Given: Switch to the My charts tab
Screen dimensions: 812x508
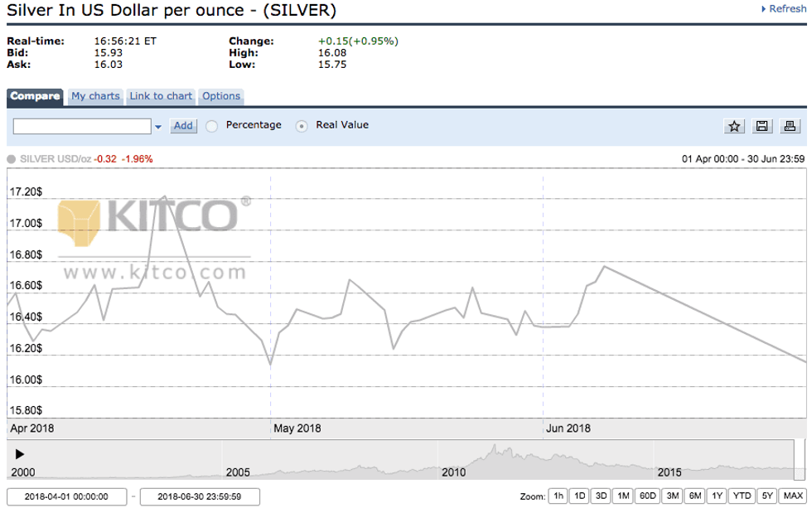Looking at the screenshot, I should (95, 96).
